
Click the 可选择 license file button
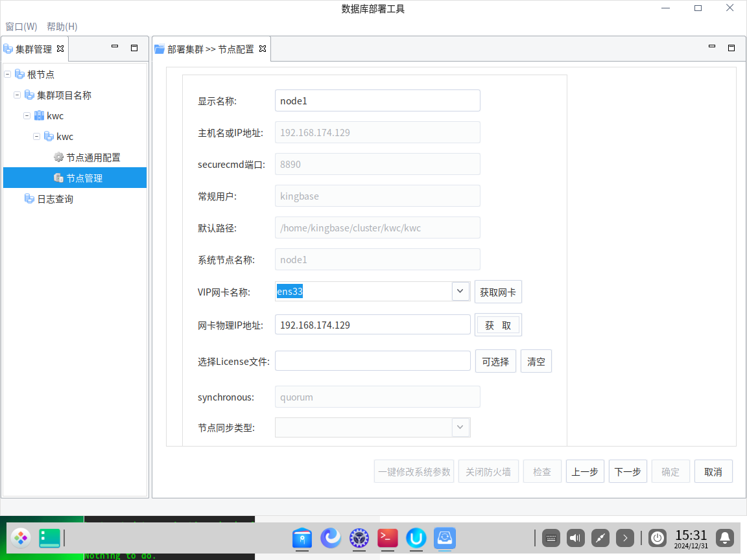[x=495, y=362]
